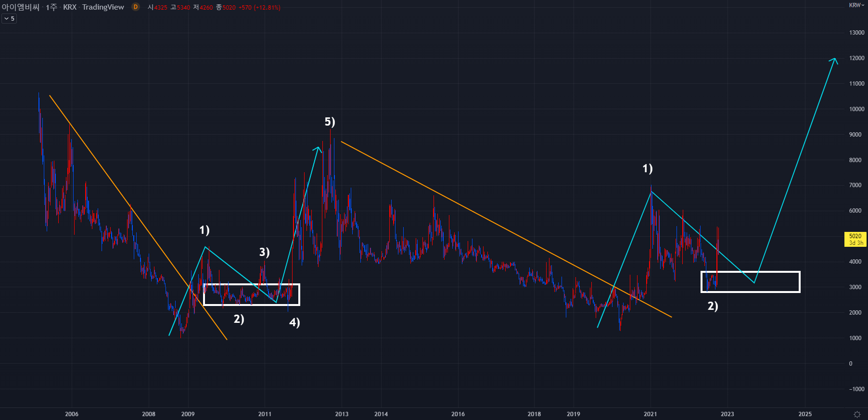Click the 2018 label on the time axis
This screenshot has height=420, width=868.
pos(534,414)
